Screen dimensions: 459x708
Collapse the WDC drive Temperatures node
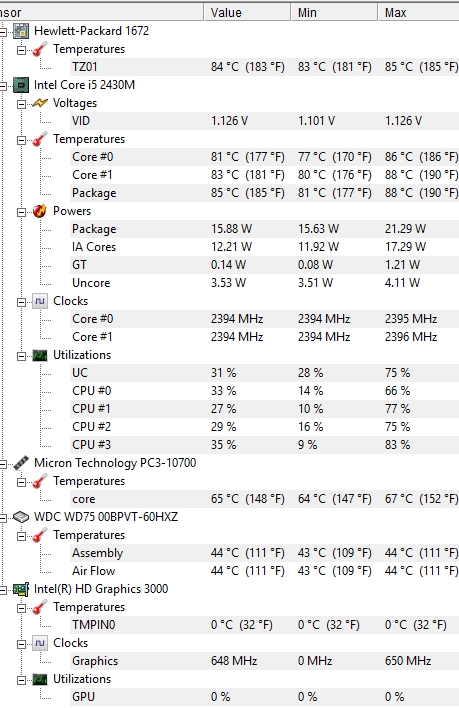21,536
